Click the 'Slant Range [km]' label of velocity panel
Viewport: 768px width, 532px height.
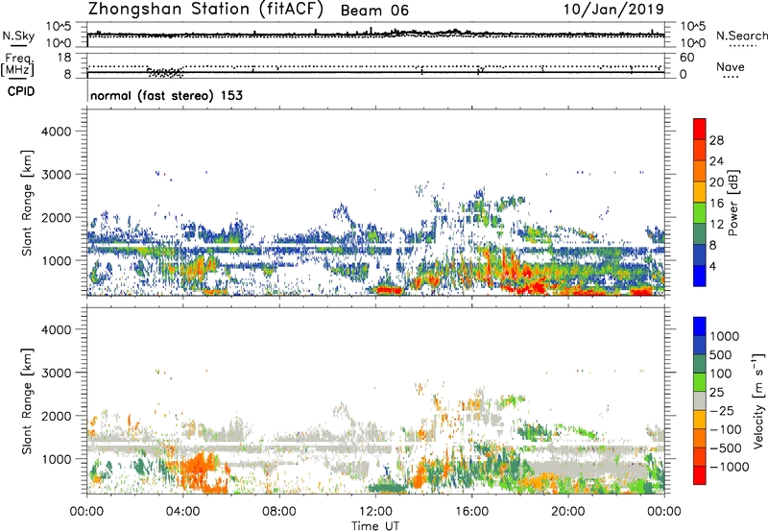27,401
